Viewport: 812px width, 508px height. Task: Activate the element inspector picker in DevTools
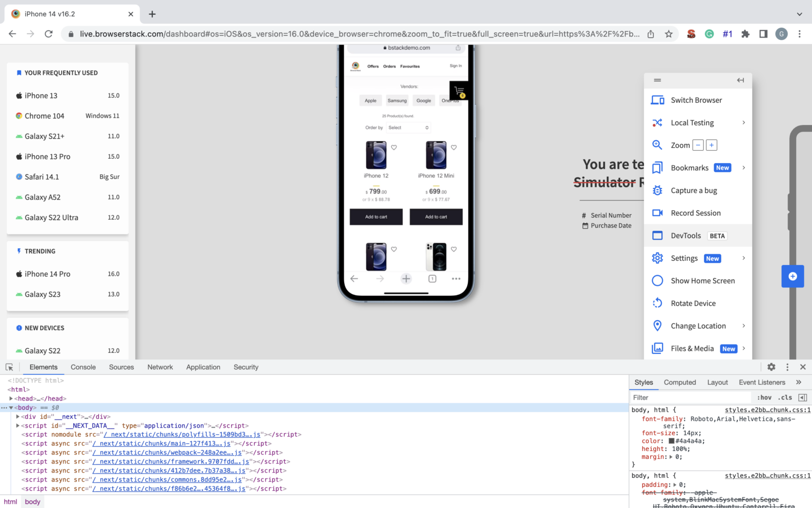pyautogui.click(x=9, y=367)
